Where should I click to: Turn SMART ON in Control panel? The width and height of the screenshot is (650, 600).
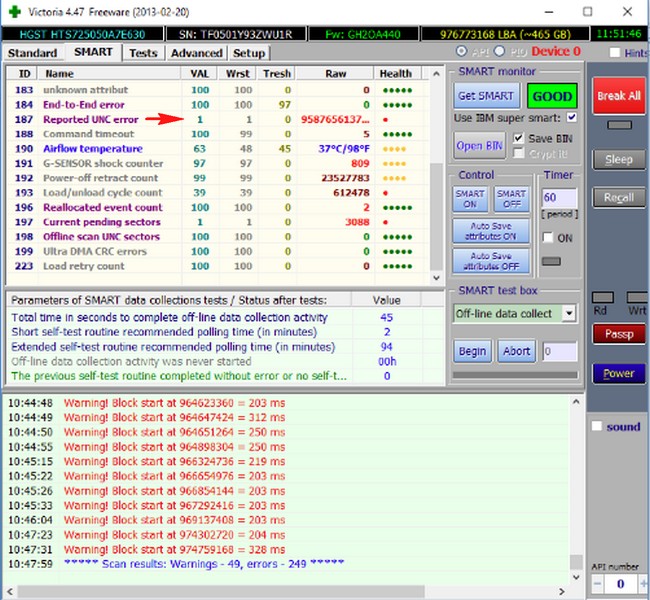470,199
